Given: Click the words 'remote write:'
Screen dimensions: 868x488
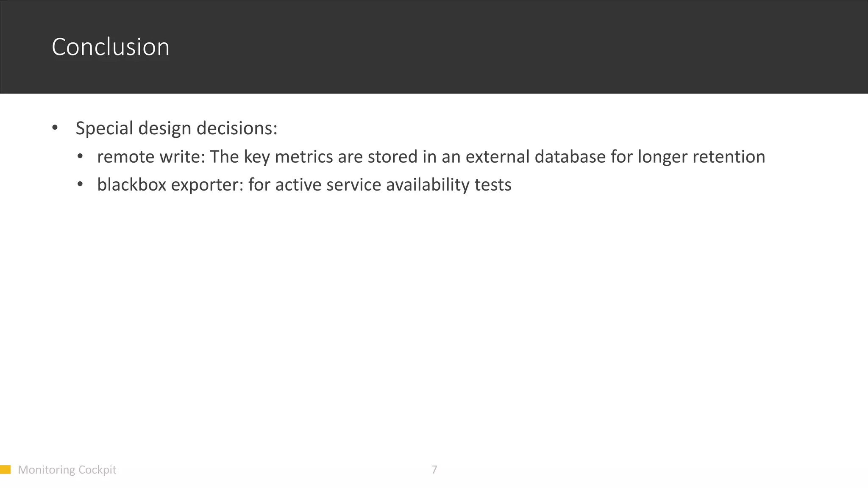Looking at the screenshot, I should tap(151, 157).
